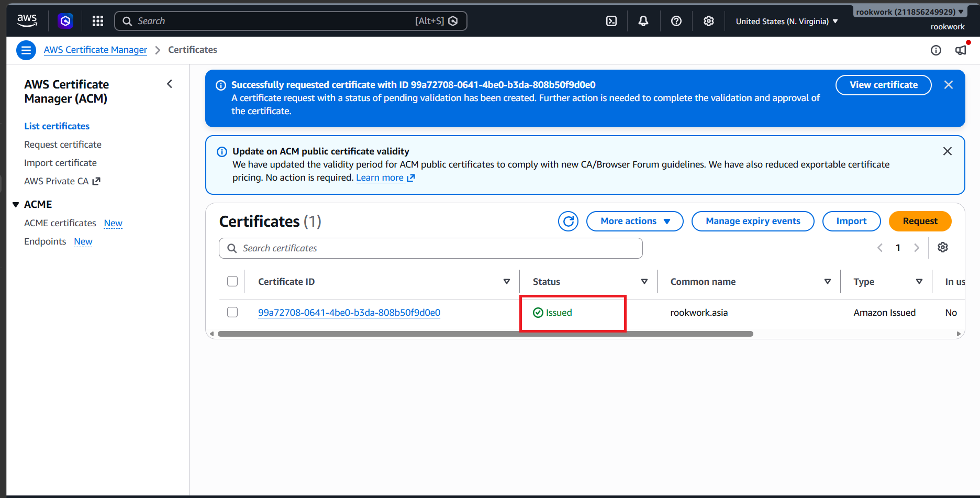Open the notifications bell
980x498 pixels.
pos(643,21)
